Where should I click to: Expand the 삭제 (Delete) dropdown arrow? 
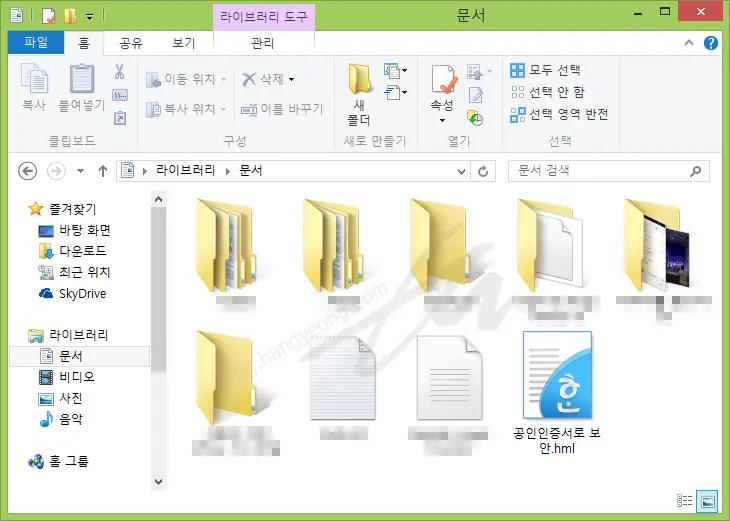coord(291,80)
